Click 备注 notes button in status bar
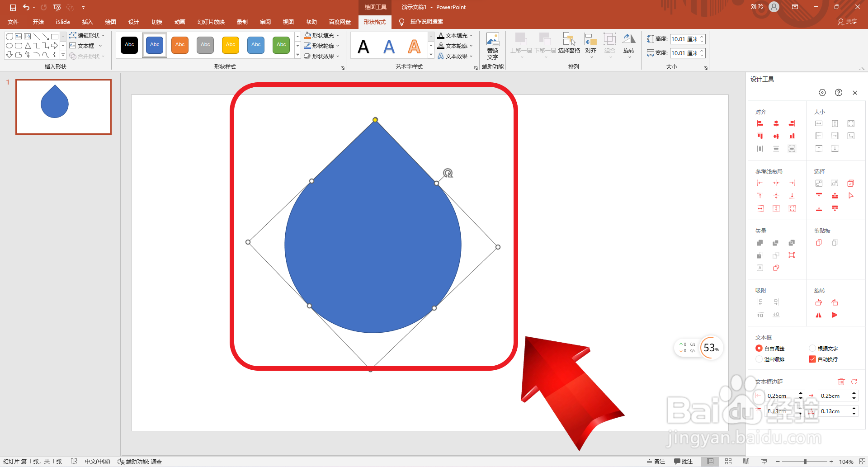The height and width of the screenshot is (467, 868). pos(656,462)
